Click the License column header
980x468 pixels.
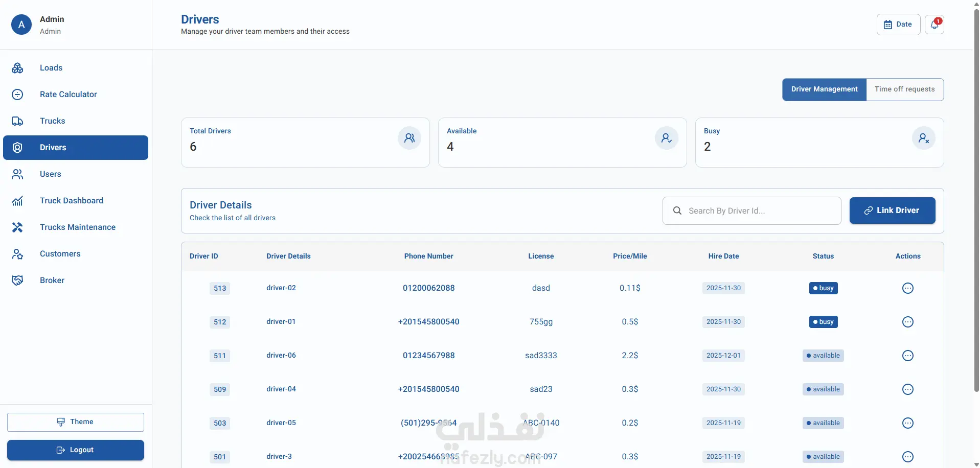541,256
